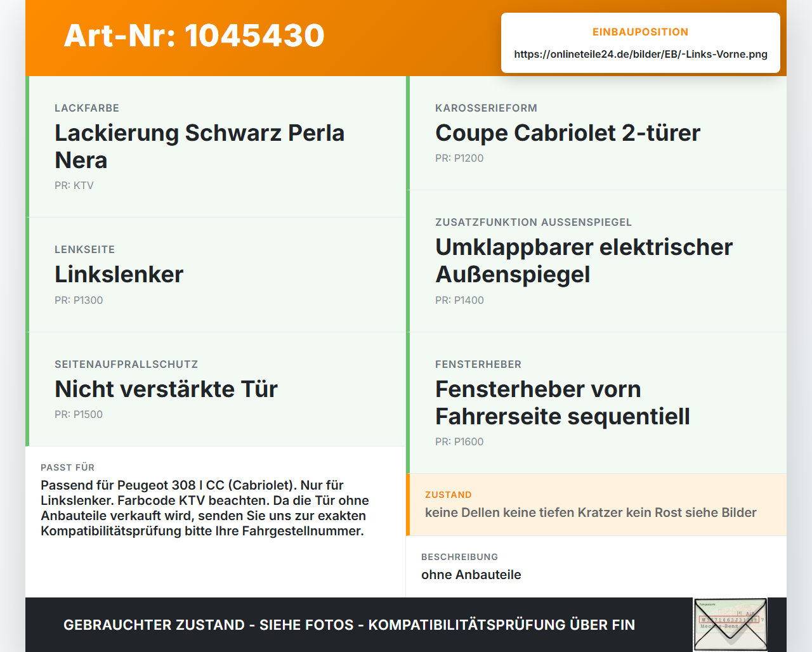Viewport: 812px width, 652px height.
Task: Click the Zustand condition box
Action: (x=596, y=505)
